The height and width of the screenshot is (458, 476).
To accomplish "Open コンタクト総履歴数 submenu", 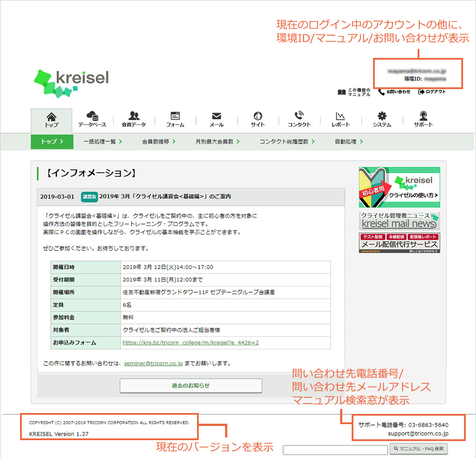I will click(x=287, y=141).
